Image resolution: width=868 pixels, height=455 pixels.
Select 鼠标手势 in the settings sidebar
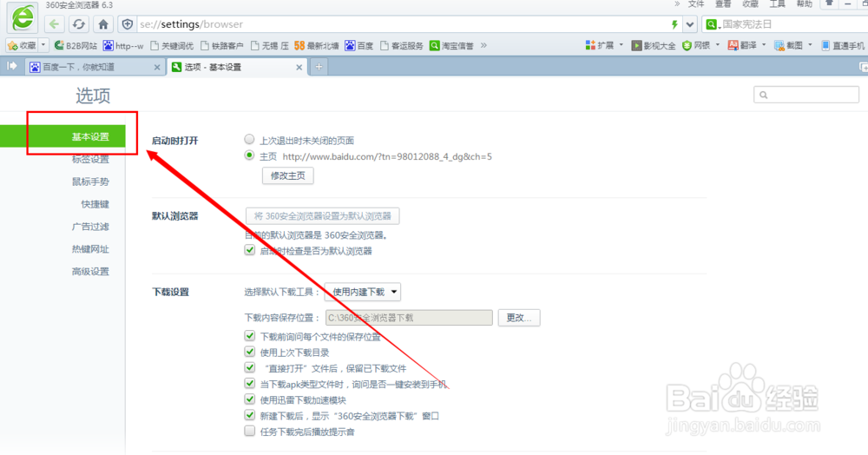click(90, 181)
